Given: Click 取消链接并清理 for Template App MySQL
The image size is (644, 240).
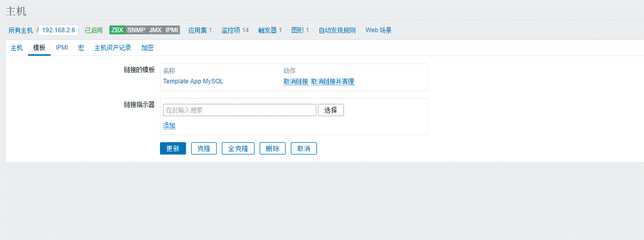Looking at the screenshot, I should 332,82.
